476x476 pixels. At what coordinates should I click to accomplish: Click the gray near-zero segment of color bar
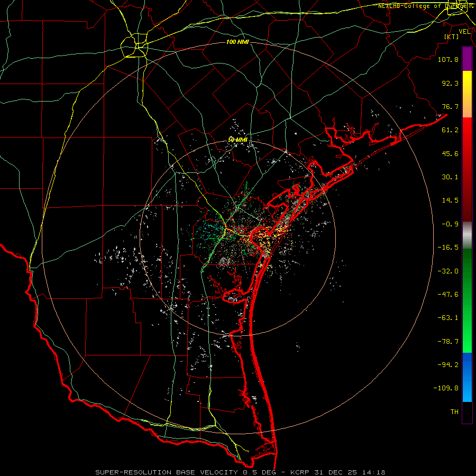(467, 235)
